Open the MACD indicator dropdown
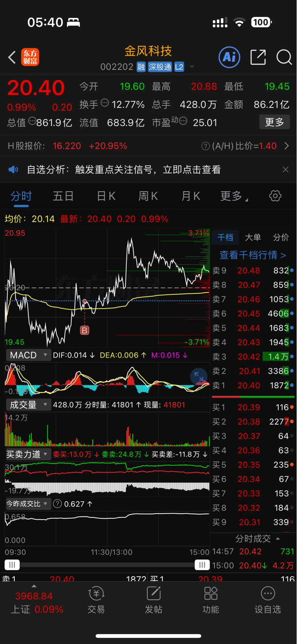 click(28, 355)
